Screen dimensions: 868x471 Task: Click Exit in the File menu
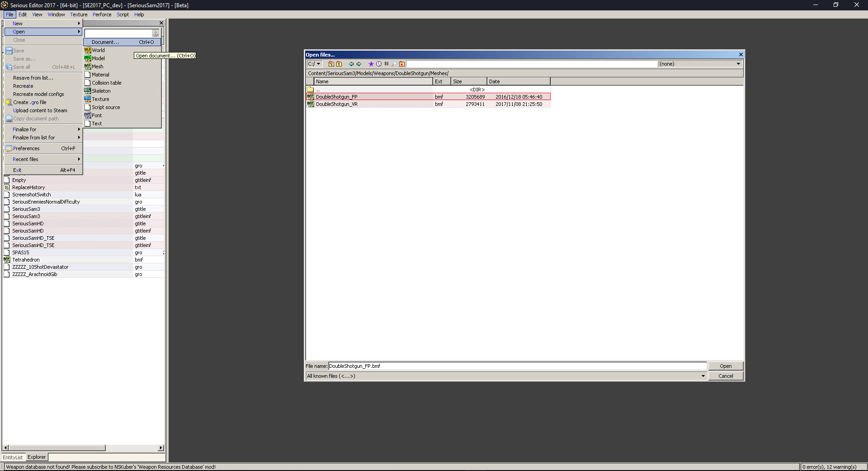coord(43,170)
